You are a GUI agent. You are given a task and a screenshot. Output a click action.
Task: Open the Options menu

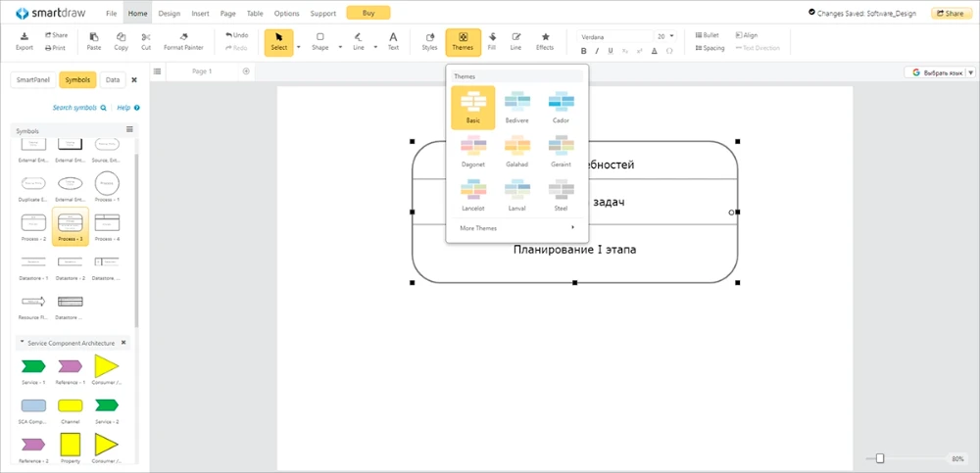coord(287,13)
